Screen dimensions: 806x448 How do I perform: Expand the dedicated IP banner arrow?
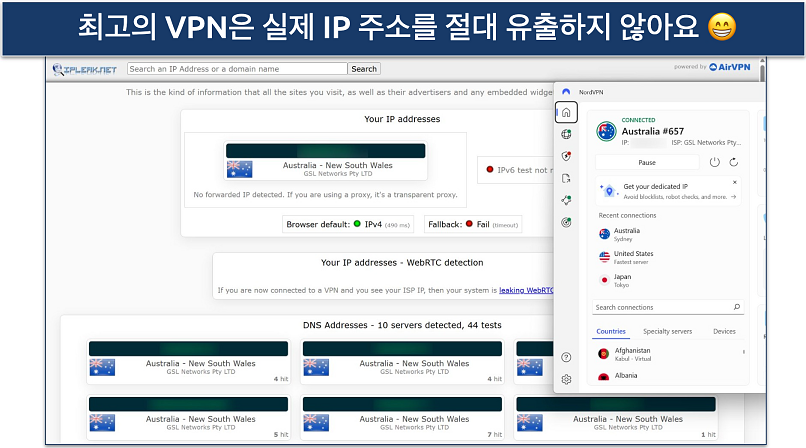tap(735, 197)
